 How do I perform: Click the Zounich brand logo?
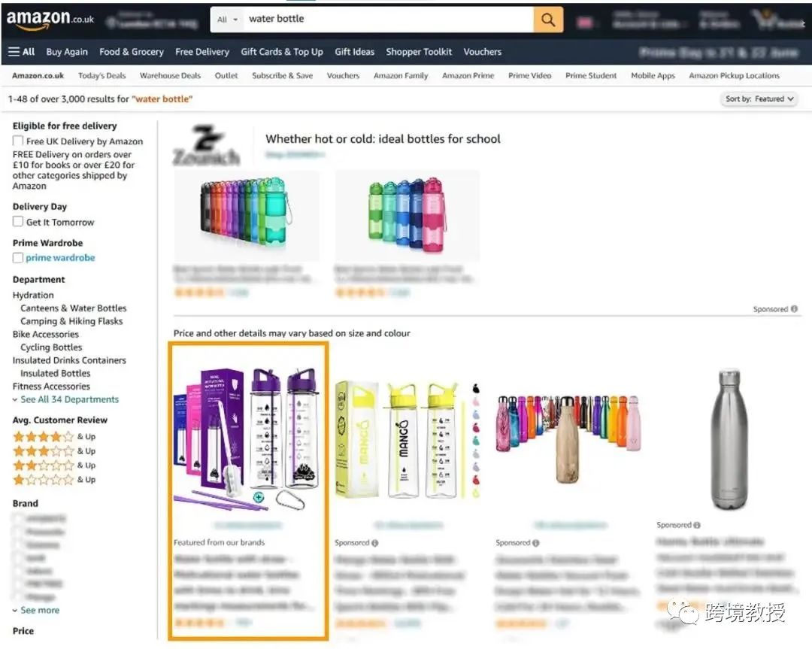pyautogui.click(x=206, y=145)
